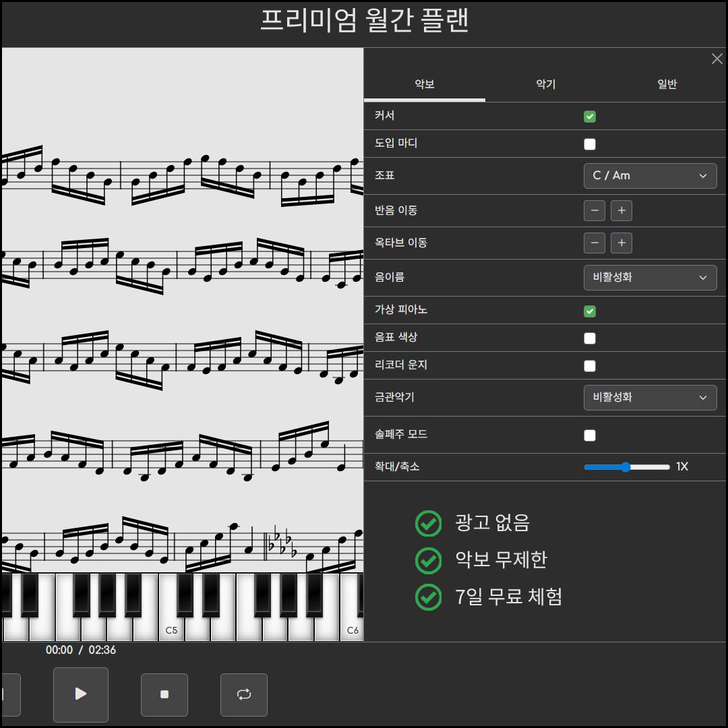Switch to the 악기 tab
728x728 pixels.
545,85
